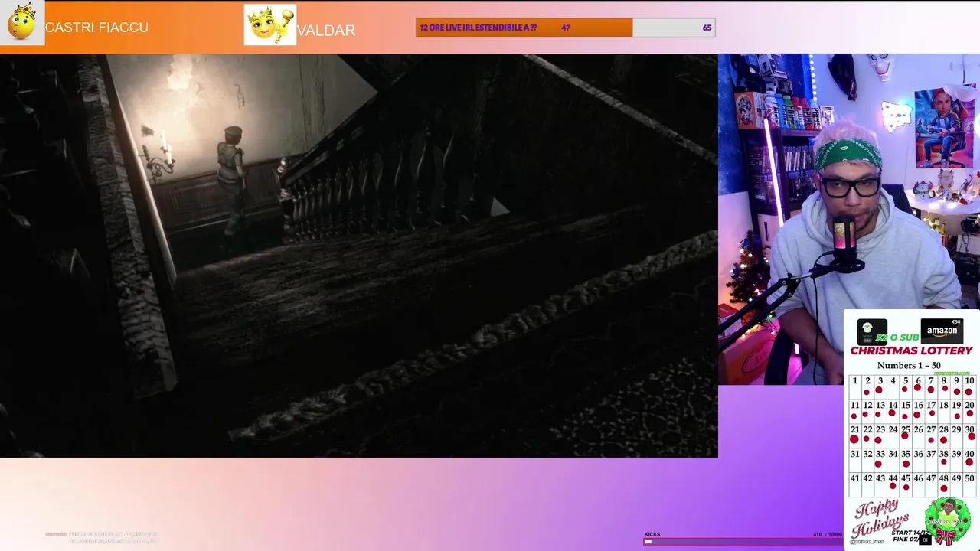Click the KICKS goal progress bar
This screenshot has width=980, height=551.
pos(743,541)
